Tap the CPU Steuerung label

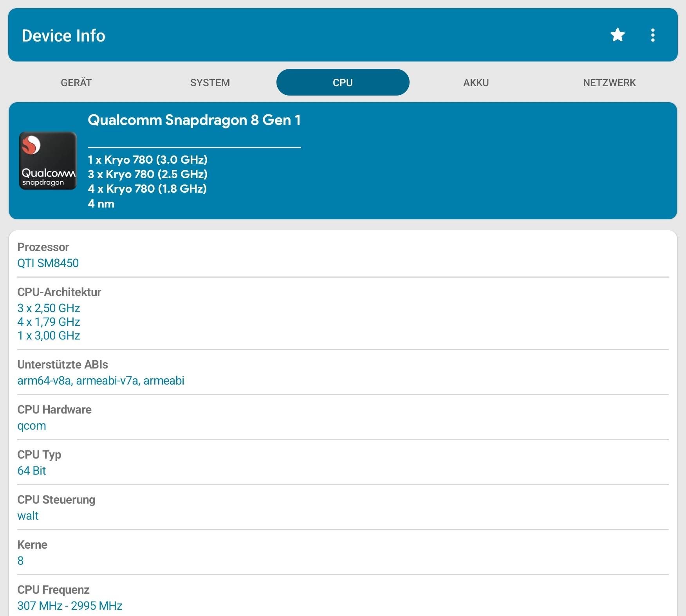[x=56, y=500]
